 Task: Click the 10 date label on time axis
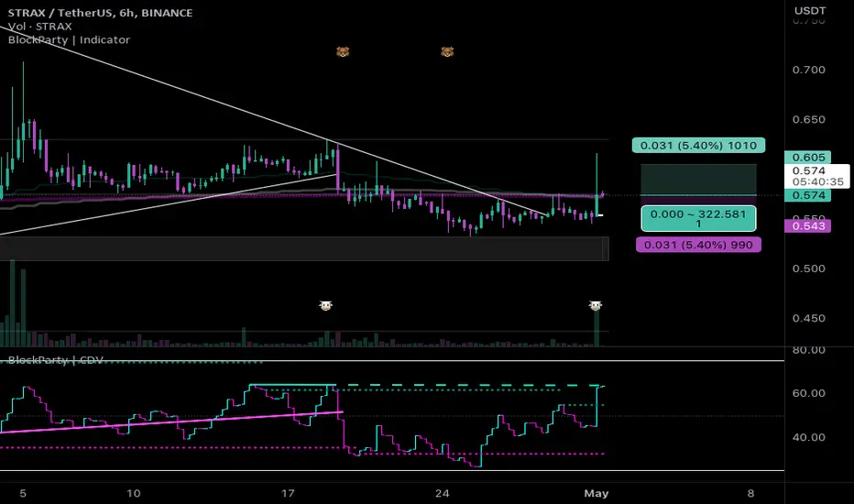[134, 494]
